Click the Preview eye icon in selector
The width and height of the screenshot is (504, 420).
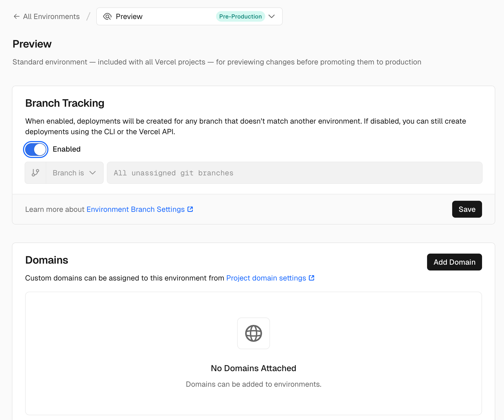tap(107, 16)
